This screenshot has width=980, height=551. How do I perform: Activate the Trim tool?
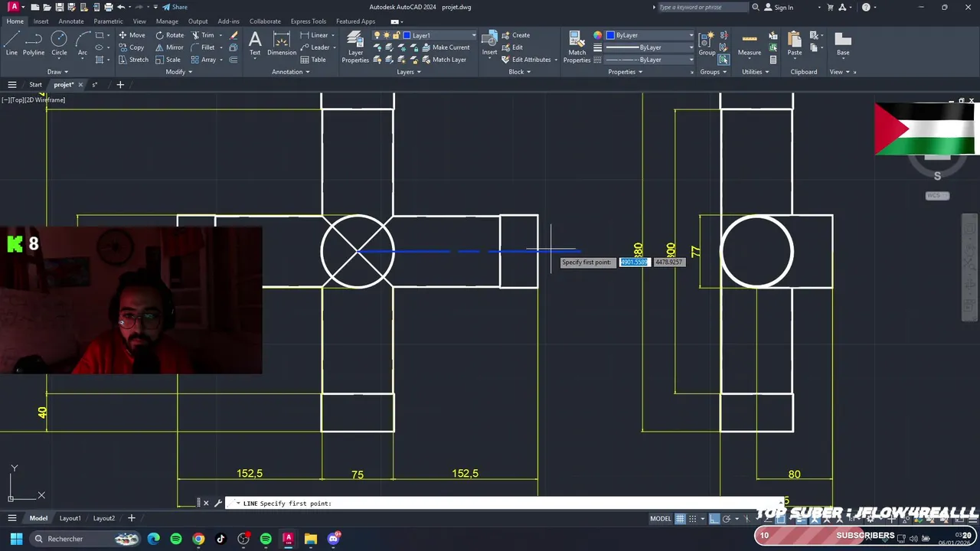pos(202,35)
